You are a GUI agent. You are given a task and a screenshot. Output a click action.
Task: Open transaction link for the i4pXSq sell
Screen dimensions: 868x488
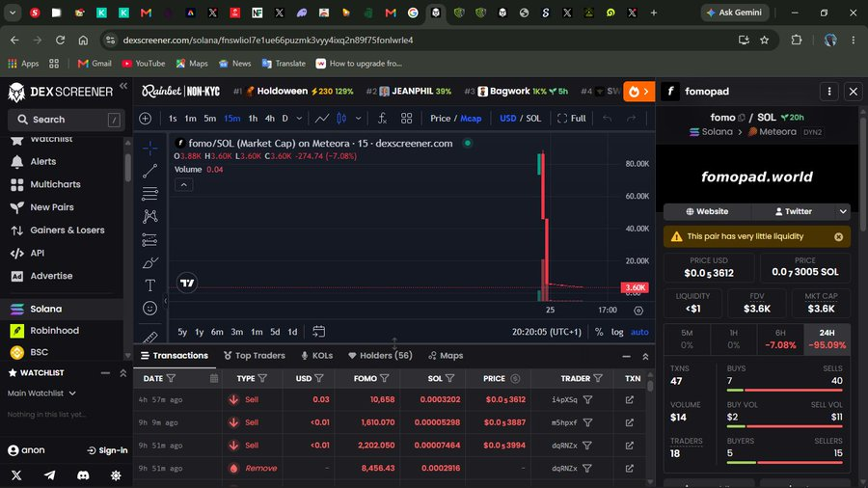630,399
